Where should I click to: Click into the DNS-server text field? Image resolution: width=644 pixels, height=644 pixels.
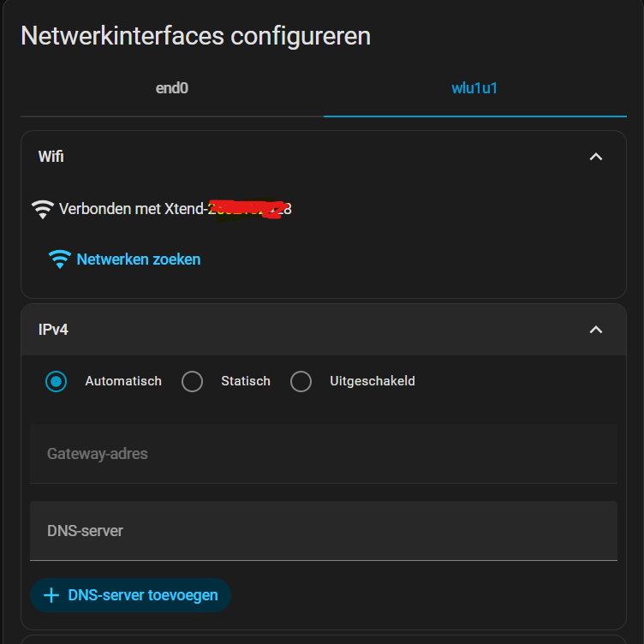tap(324, 531)
